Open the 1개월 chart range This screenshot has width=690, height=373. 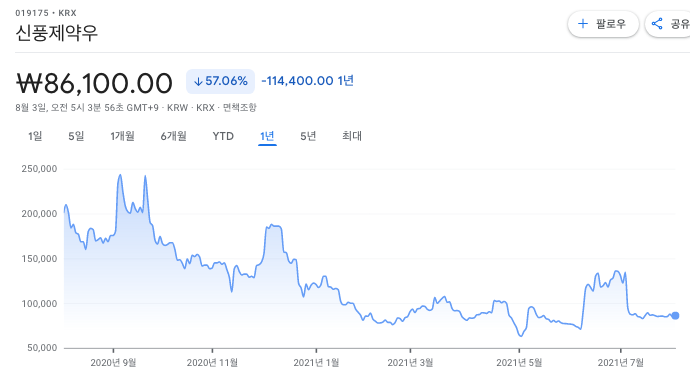pos(122,136)
